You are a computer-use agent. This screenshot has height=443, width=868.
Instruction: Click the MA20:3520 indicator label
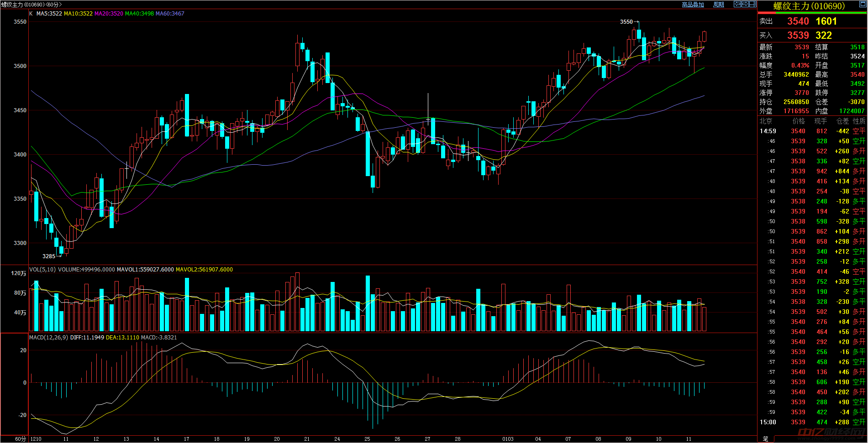coord(109,14)
